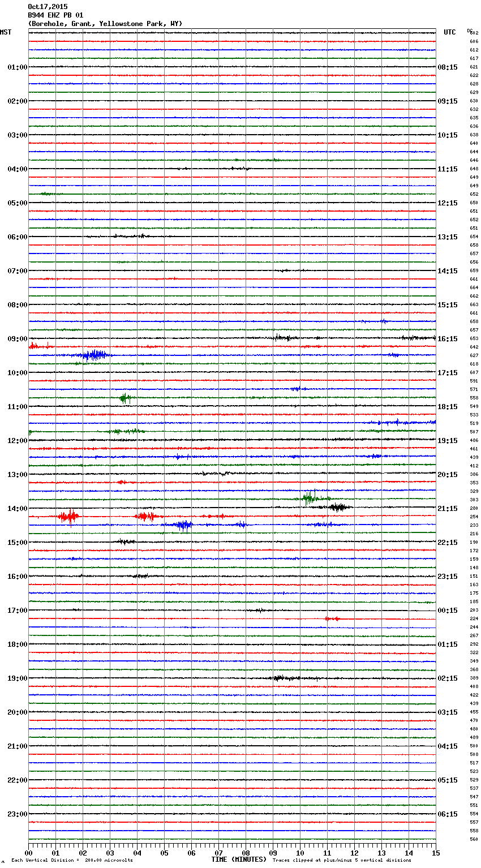Screen dimensions: 481x868
Task: Select the 22:00 MST time label
Action: click(18, 780)
